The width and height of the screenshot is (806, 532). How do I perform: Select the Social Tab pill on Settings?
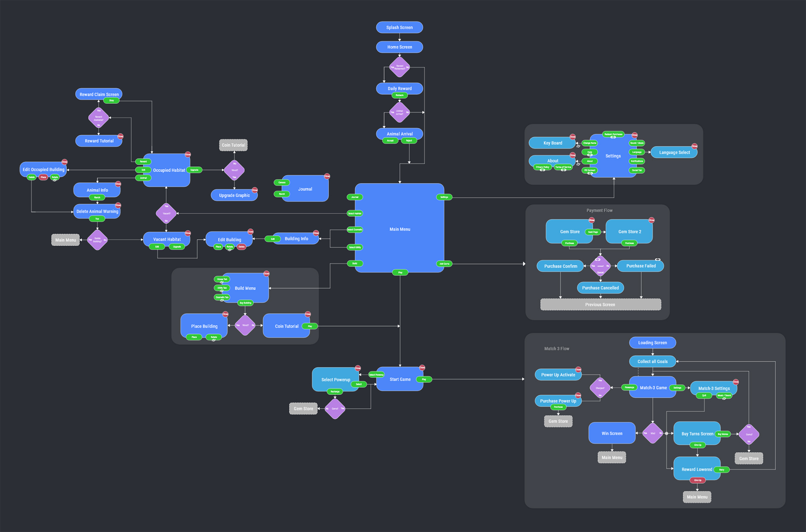[x=637, y=170]
